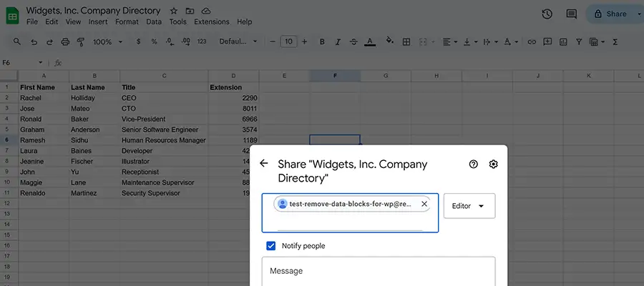Open the Data menu
Image resolution: width=644 pixels, height=286 pixels.
click(x=154, y=21)
